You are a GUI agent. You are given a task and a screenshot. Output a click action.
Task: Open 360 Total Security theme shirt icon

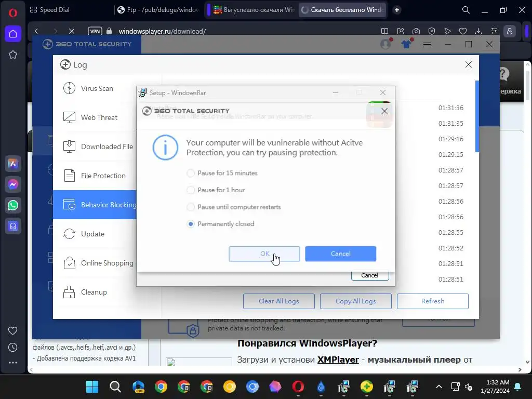click(406, 44)
